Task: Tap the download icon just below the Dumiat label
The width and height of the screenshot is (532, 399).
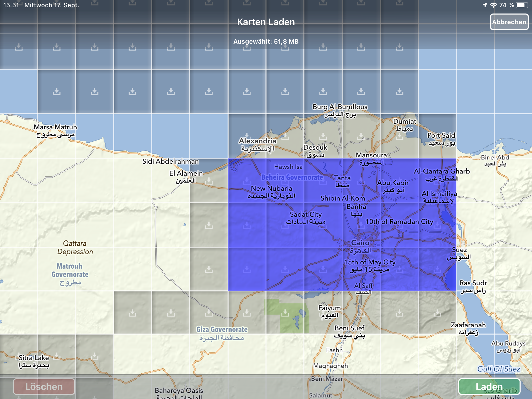Action: 400,136
